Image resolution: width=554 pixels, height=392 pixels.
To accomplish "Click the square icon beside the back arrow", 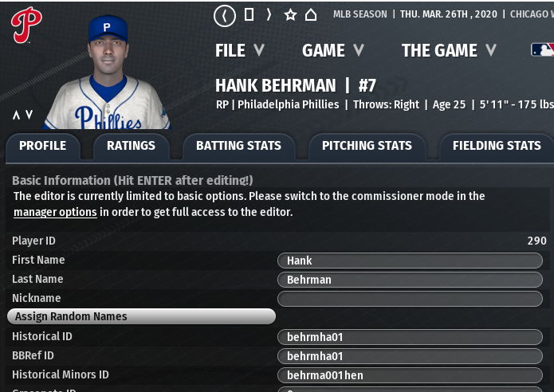I will [x=249, y=15].
